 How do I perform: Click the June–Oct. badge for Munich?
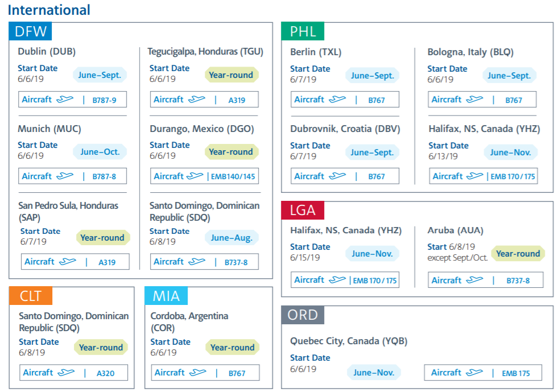click(x=100, y=152)
